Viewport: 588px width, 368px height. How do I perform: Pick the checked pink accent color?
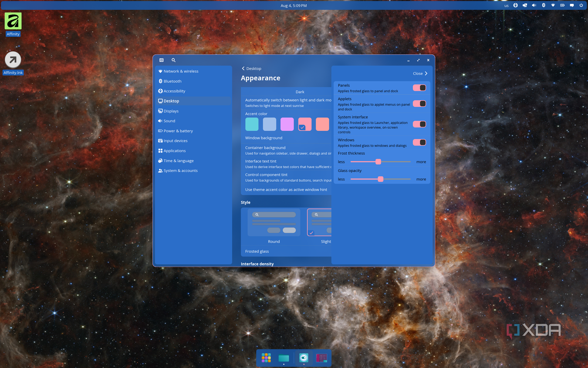pos(305,124)
